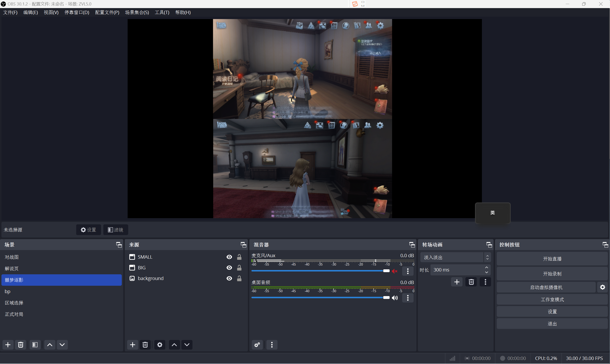The image size is (610, 364).
Task: Delete selected source with trash icon
Action: click(145, 345)
